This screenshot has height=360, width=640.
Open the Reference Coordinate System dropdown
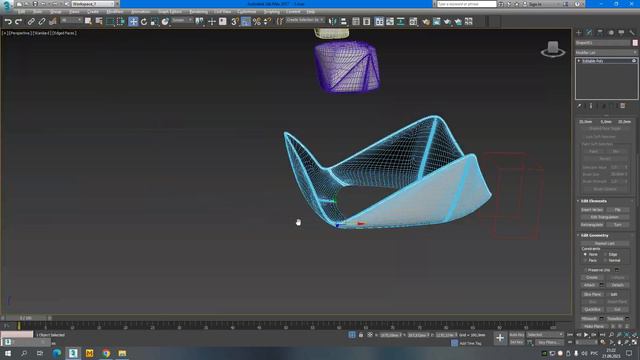coord(182,20)
